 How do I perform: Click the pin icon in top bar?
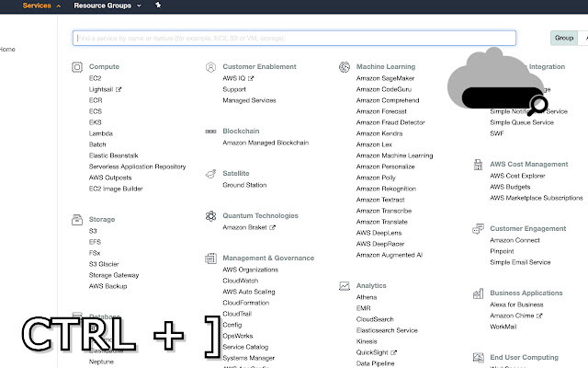(158, 6)
